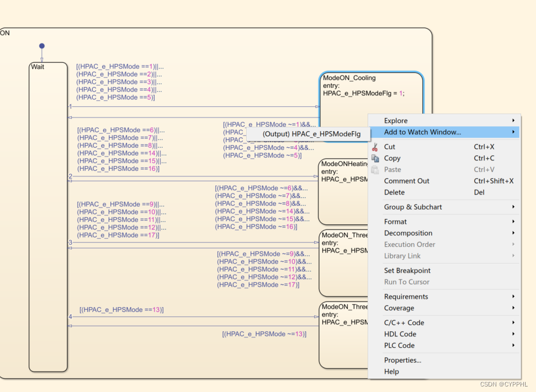
Task: Click transition order number 2
Action: point(71,176)
